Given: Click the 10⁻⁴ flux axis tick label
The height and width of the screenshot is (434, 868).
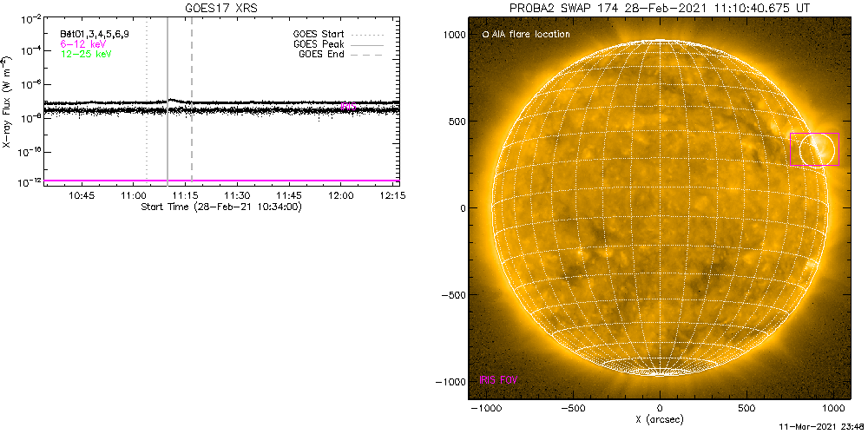Looking at the screenshot, I should pos(30,52).
